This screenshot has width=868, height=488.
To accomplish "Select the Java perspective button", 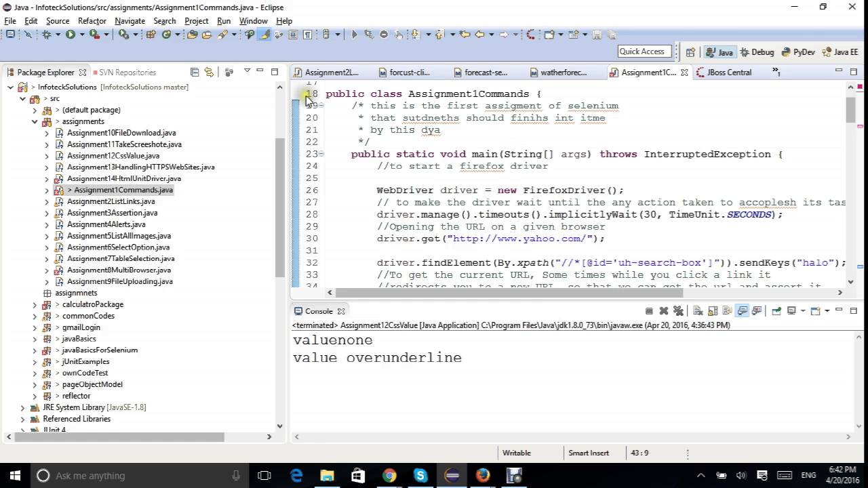I will point(719,52).
